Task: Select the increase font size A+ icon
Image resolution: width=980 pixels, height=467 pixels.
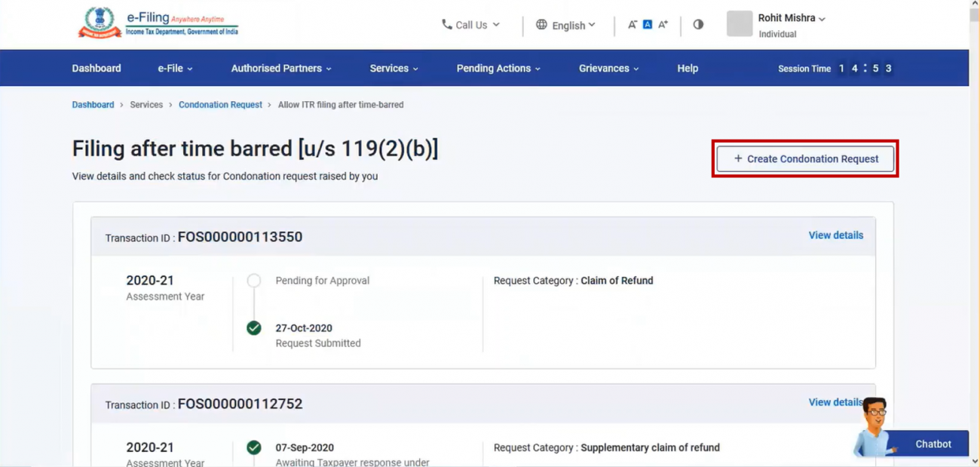Action: click(x=663, y=24)
